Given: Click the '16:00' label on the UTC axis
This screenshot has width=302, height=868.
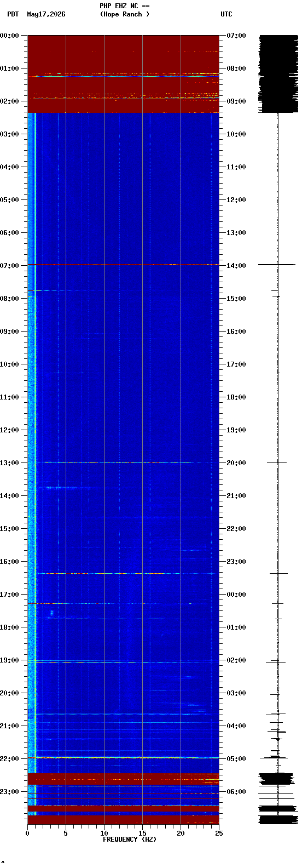Looking at the screenshot, I should tap(236, 332).
